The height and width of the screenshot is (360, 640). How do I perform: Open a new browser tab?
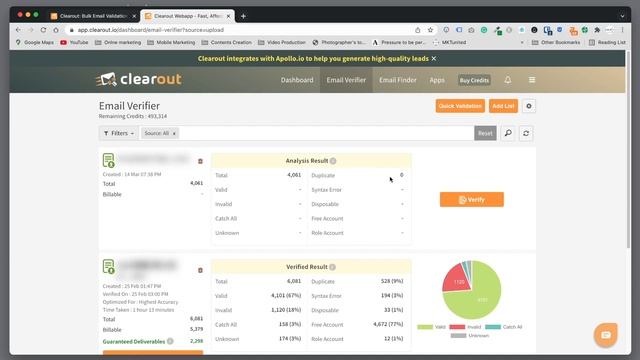(243, 16)
